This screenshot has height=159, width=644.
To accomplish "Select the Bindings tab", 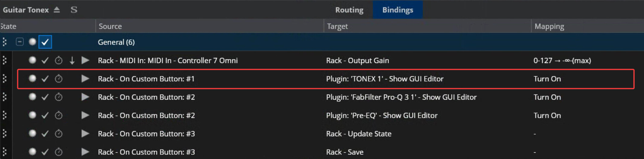I will (398, 10).
